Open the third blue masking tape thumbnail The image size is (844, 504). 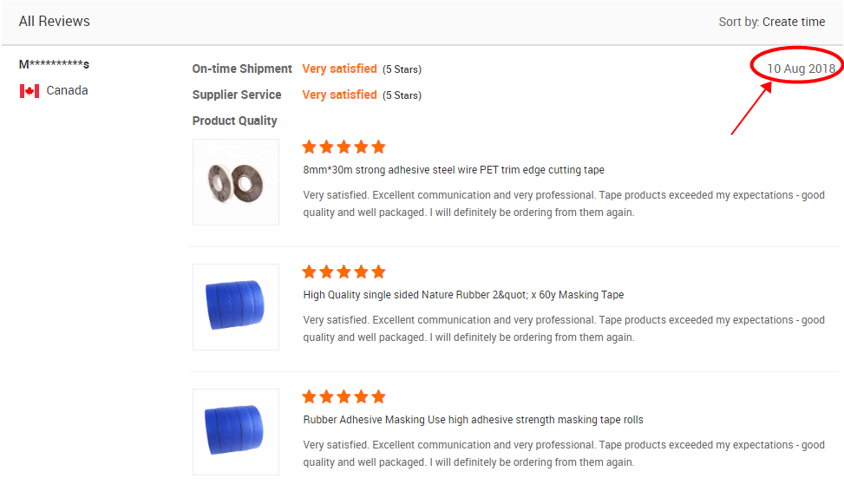pos(236,432)
